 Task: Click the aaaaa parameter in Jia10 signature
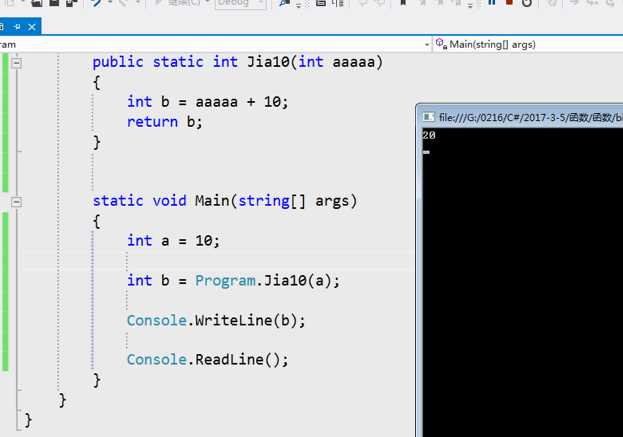(354, 62)
